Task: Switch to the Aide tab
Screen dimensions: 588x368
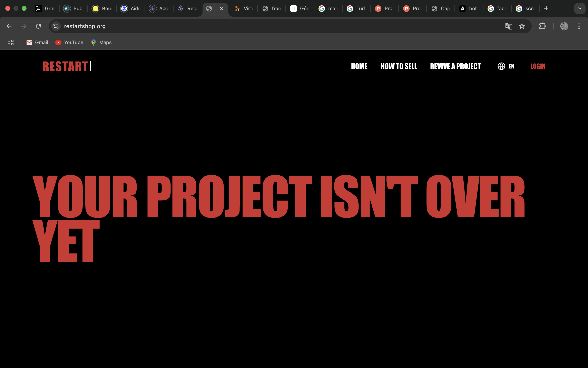Action: [130, 9]
